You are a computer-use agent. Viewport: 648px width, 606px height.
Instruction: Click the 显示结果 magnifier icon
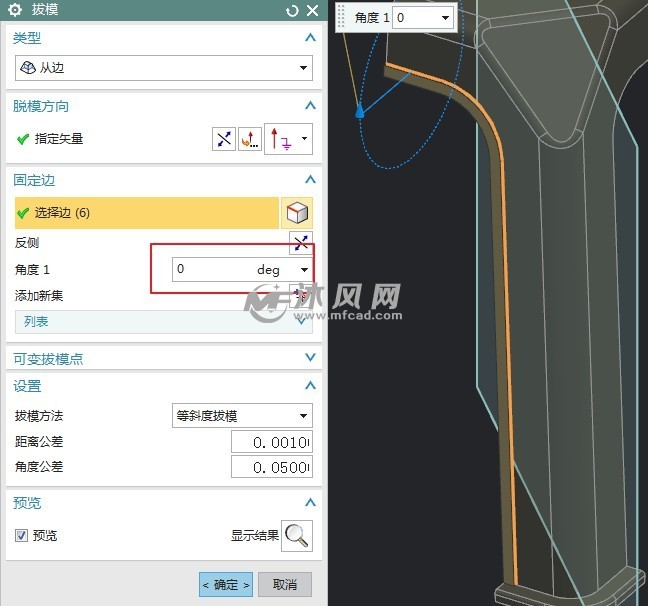[x=297, y=536]
